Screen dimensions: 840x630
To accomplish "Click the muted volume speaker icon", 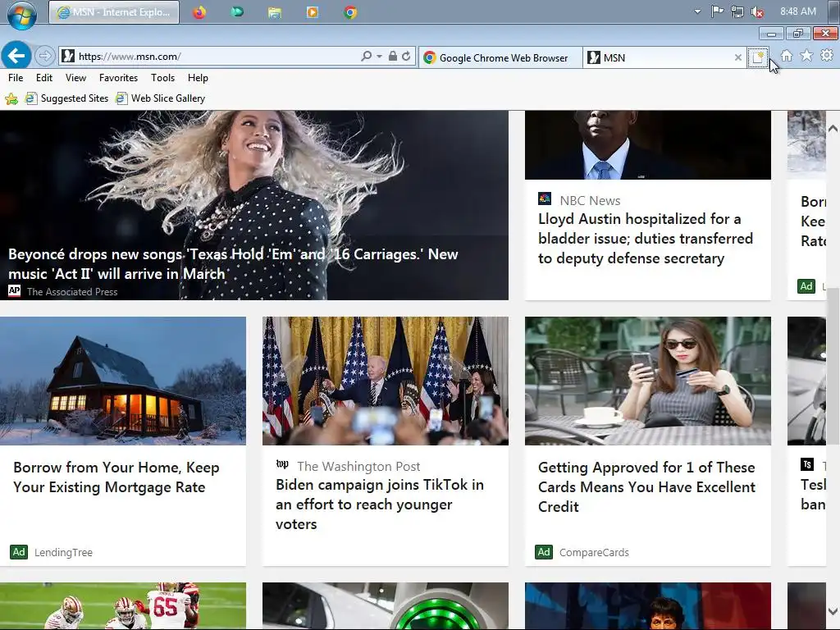I will 757,11.
